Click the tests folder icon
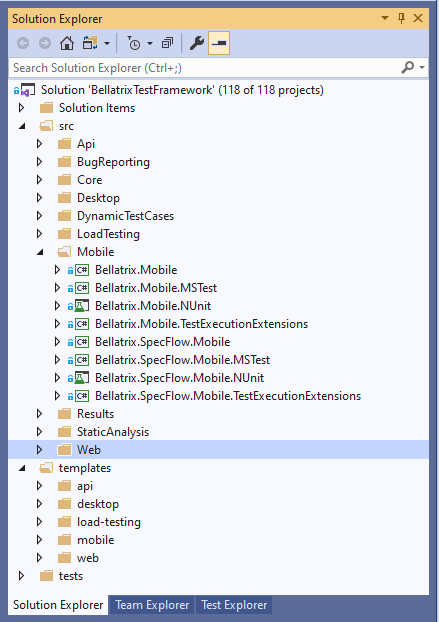The image size is (439, 622). [46, 576]
